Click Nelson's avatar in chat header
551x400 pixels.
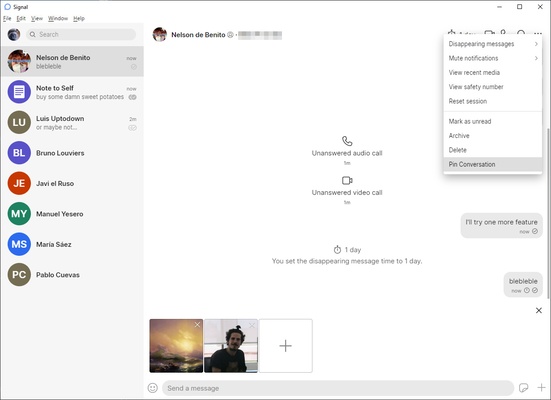pos(160,34)
